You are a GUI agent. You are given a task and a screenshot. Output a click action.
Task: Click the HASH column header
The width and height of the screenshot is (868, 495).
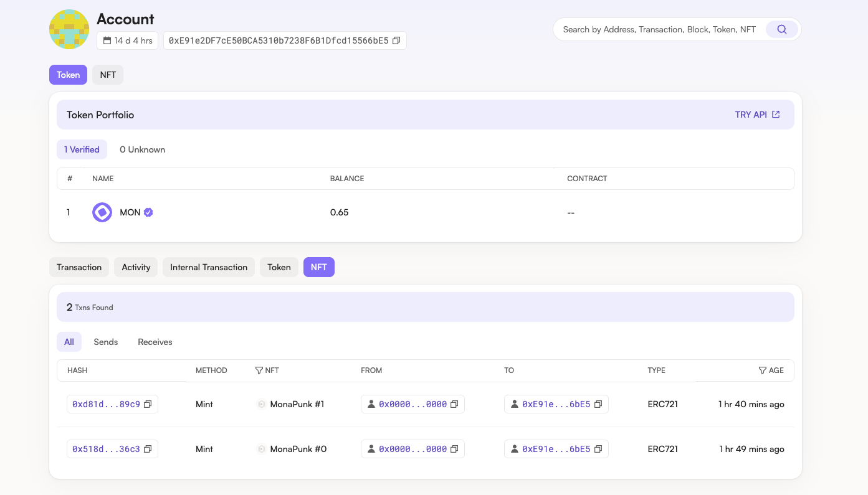(77, 370)
